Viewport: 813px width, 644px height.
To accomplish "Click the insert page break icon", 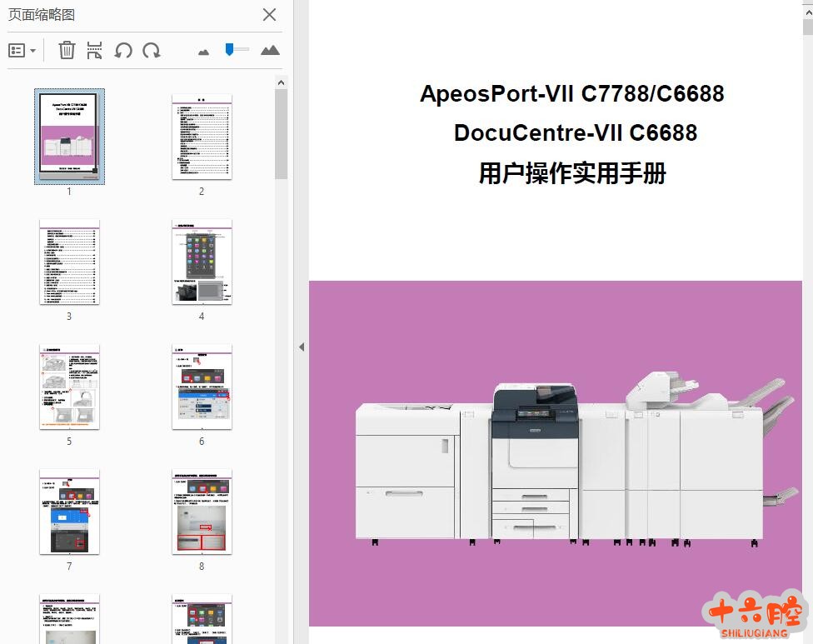I will [x=95, y=51].
